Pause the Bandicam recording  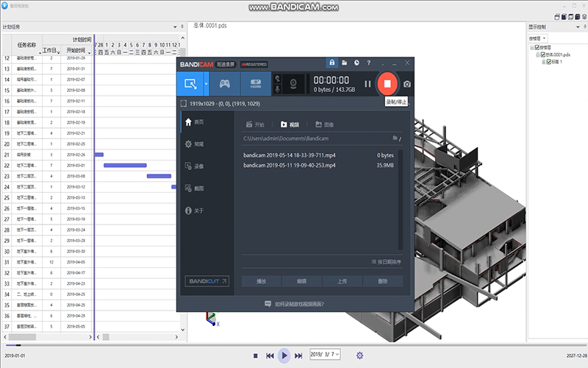pyautogui.click(x=367, y=84)
